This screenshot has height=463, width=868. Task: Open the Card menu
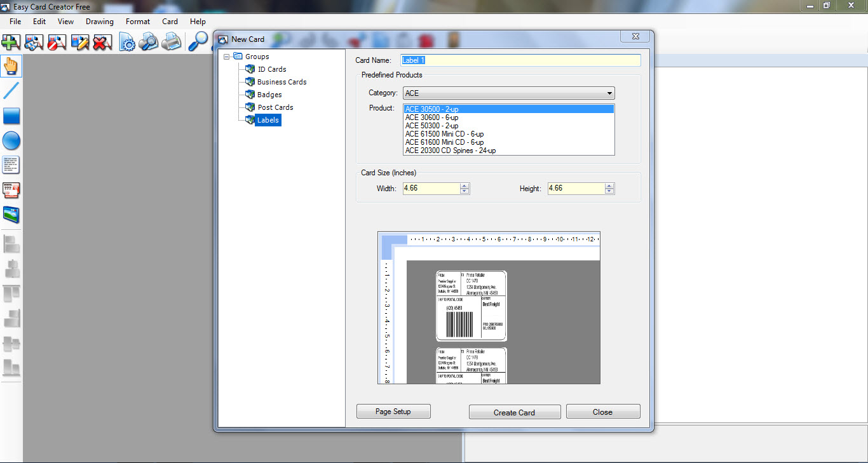pos(170,21)
